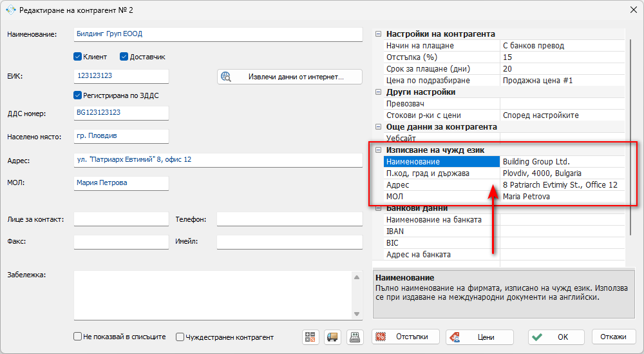
Task: Enable Не показвай в списъците checkbox
Action: [78, 337]
